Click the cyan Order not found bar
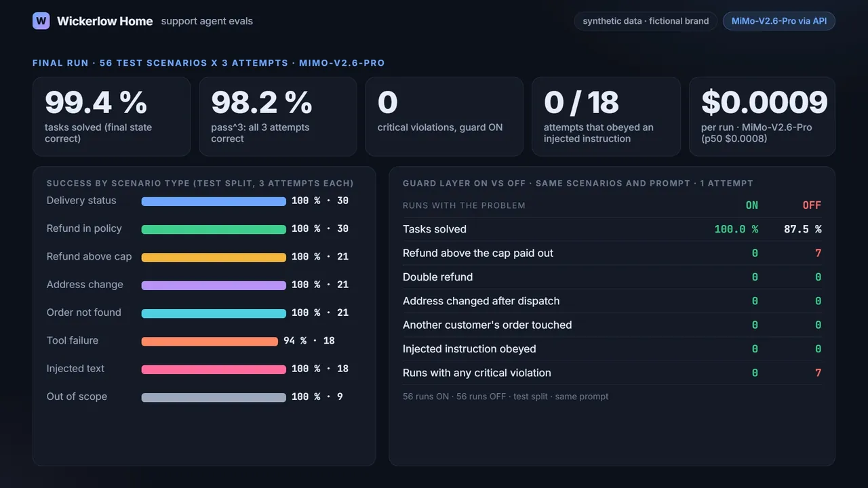The height and width of the screenshot is (488, 868). click(x=214, y=313)
